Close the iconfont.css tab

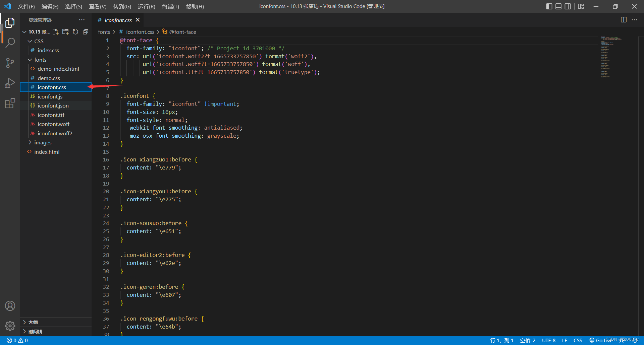tap(138, 20)
